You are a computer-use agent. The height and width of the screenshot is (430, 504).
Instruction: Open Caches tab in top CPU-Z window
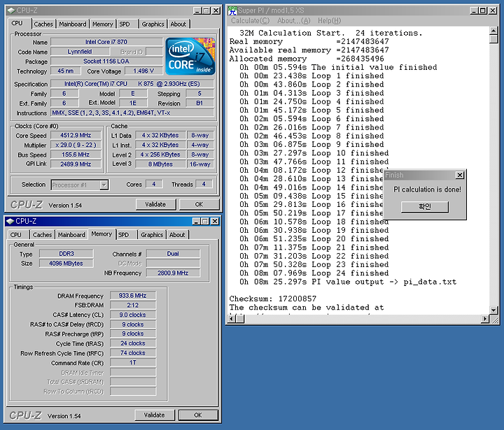[43, 24]
